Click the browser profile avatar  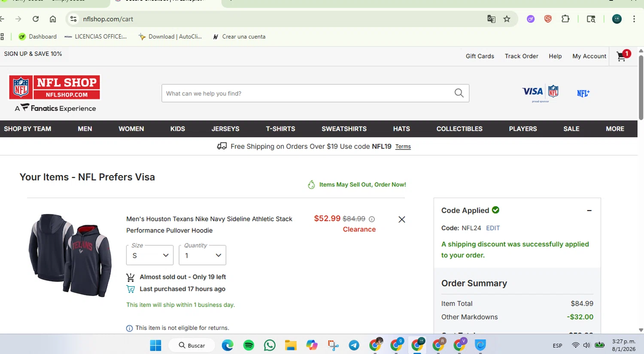[x=617, y=19]
